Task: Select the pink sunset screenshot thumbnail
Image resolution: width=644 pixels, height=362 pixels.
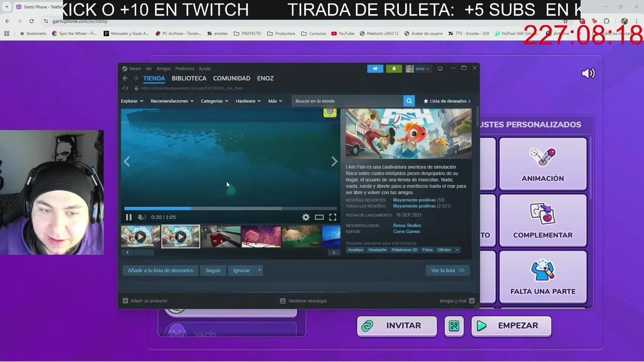Action: pyautogui.click(x=261, y=236)
